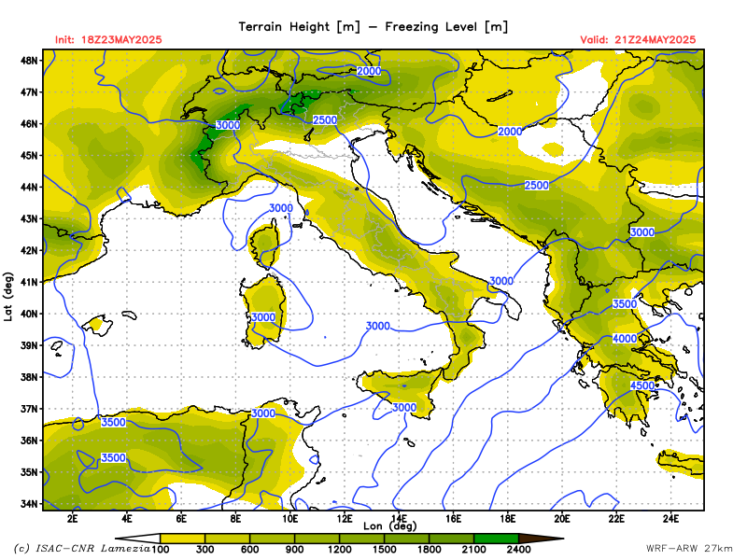The height and width of the screenshot is (560, 747).
Task: Pick the white colorbar start arrow
Action: pyautogui.click(x=138, y=539)
